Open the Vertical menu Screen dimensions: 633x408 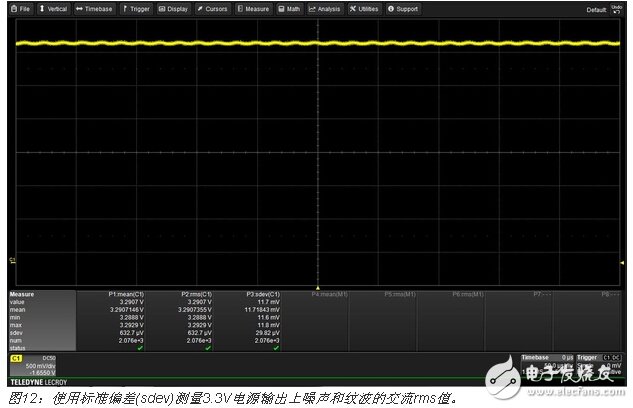[x=54, y=8]
